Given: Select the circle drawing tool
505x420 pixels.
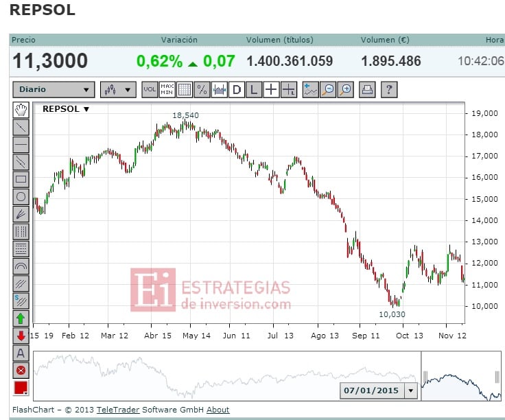Looking at the screenshot, I should coord(21,197).
